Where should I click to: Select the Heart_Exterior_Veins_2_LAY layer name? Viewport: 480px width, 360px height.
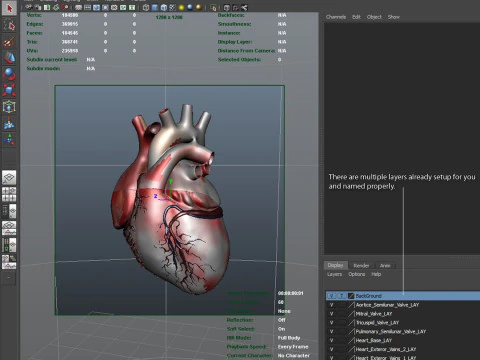coord(386,349)
